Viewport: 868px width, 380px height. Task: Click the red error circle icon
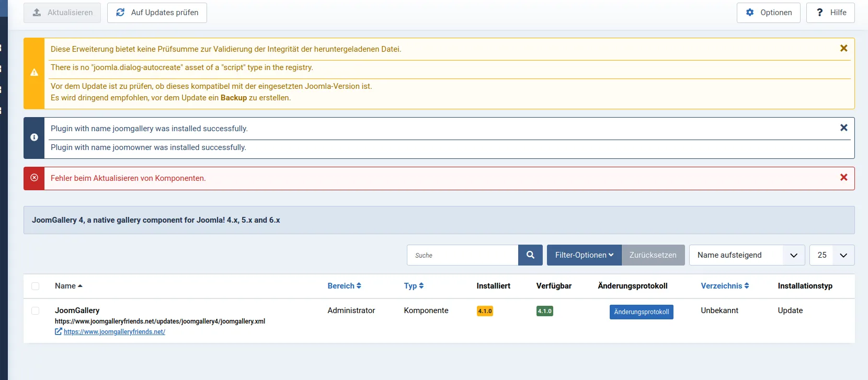coord(34,178)
